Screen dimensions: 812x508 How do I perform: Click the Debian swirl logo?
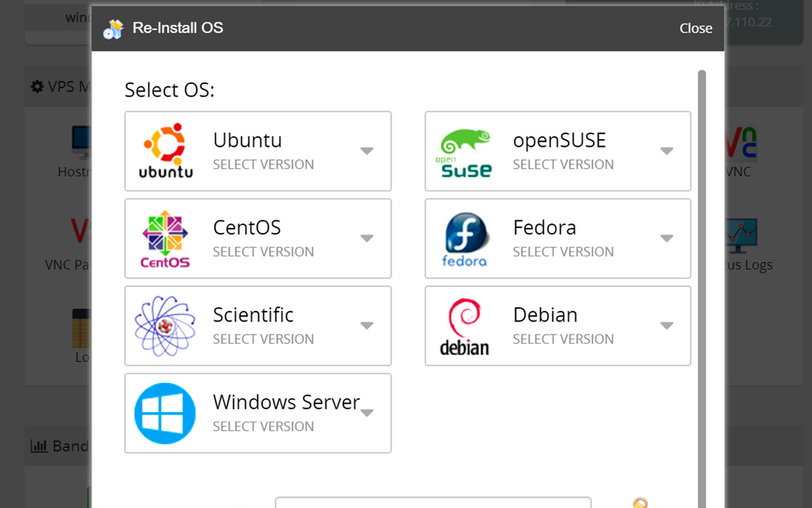[465, 326]
